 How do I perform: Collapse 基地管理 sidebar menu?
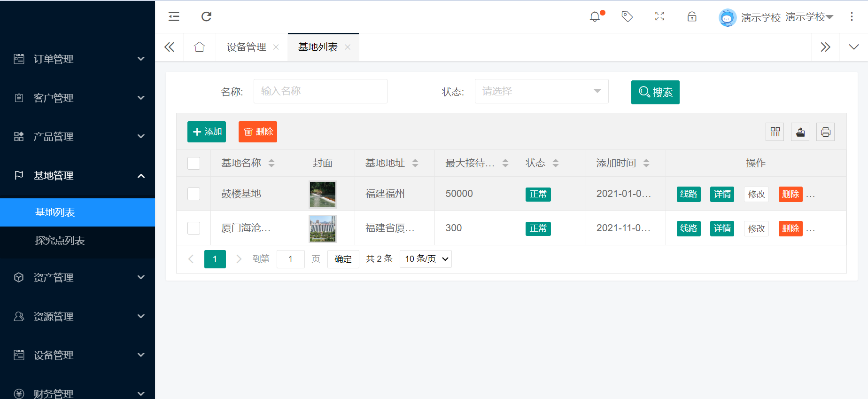77,175
